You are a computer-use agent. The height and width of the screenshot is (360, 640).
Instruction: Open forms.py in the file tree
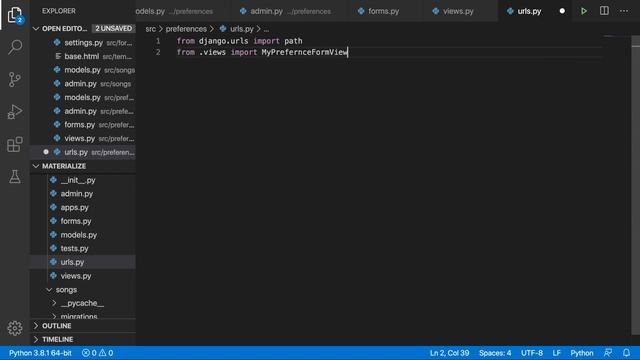83,221
